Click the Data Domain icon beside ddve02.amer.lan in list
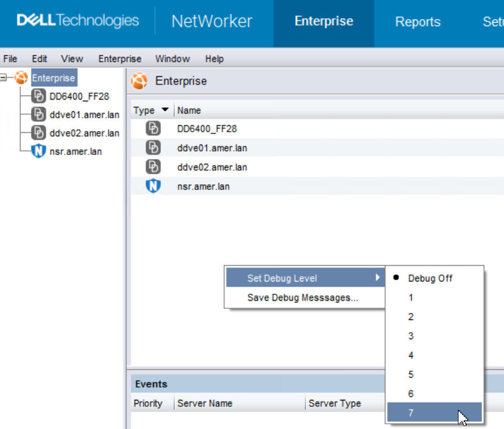This screenshot has height=429, width=504. coord(152,167)
